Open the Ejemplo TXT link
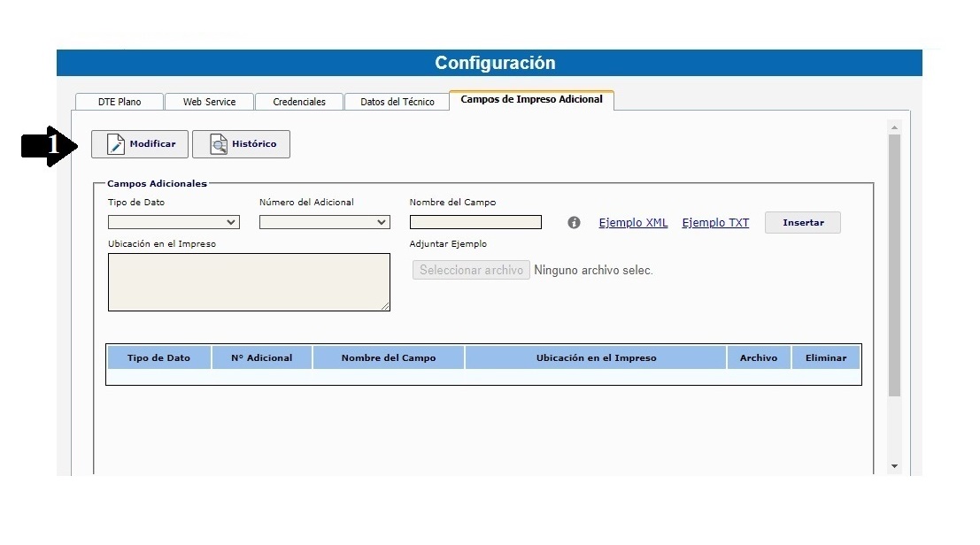This screenshot has height=545, width=980. click(x=715, y=222)
